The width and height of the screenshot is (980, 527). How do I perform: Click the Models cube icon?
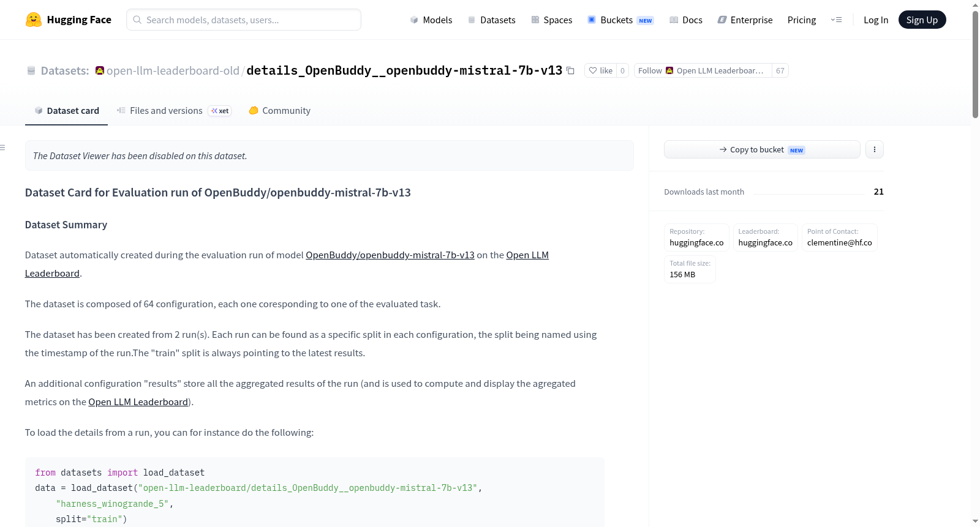tap(414, 20)
